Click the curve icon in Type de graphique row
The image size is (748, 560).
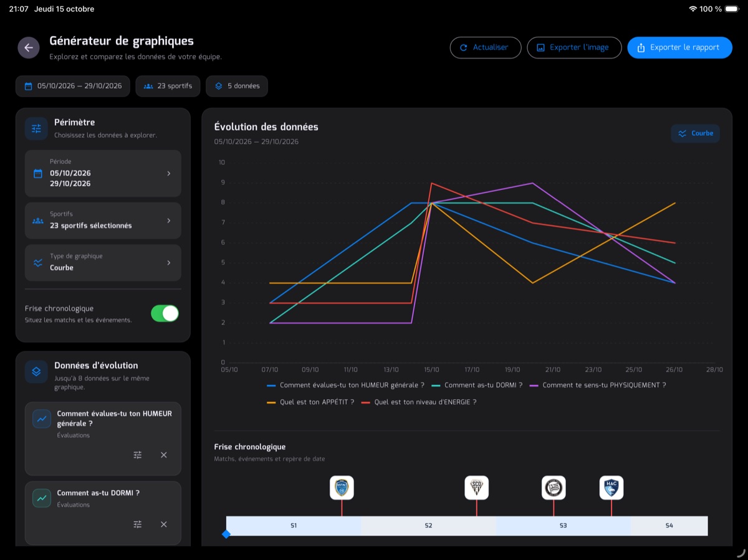[x=37, y=263]
